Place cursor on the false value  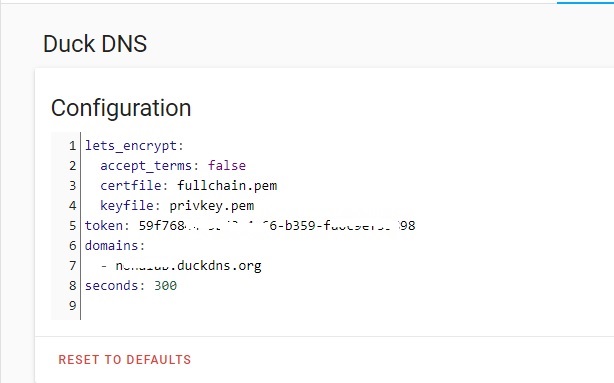click(227, 166)
